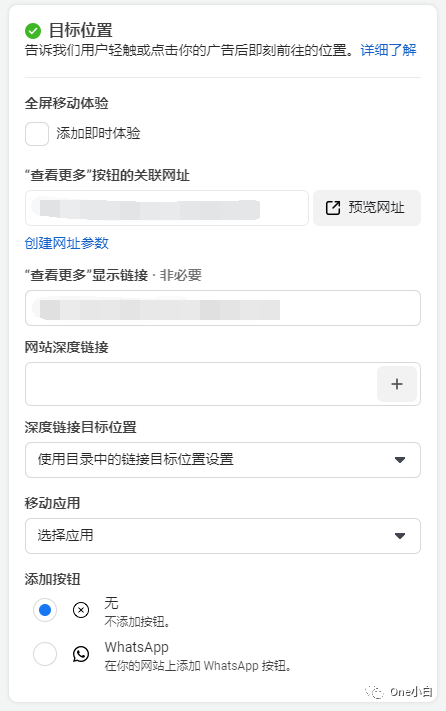Enable the 添加即时体验 checkbox
Screen dimensions: 446x711
tap(37, 134)
